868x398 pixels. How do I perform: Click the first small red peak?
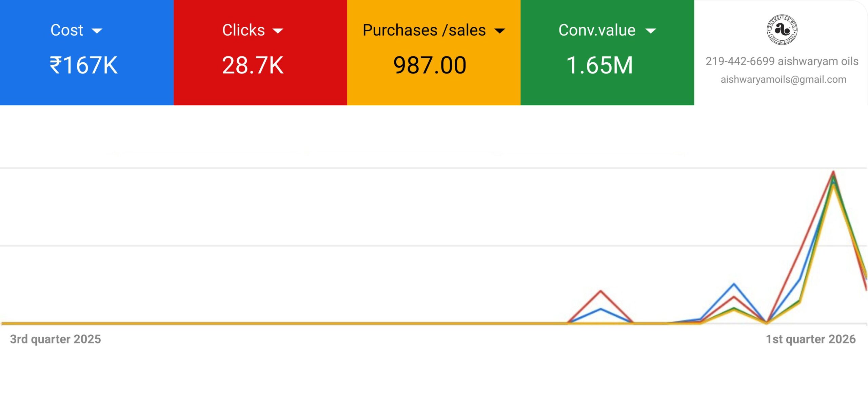point(600,291)
